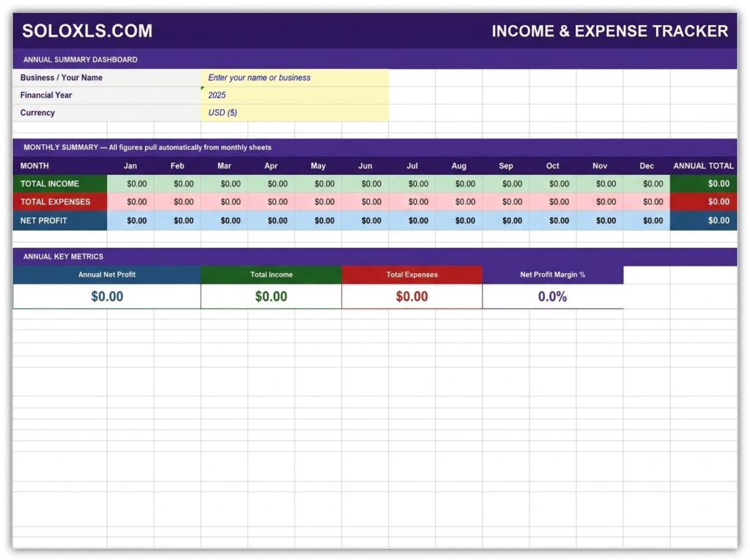Click the red 'Total Expenses' metric header

pyautogui.click(x=412, y=275)
